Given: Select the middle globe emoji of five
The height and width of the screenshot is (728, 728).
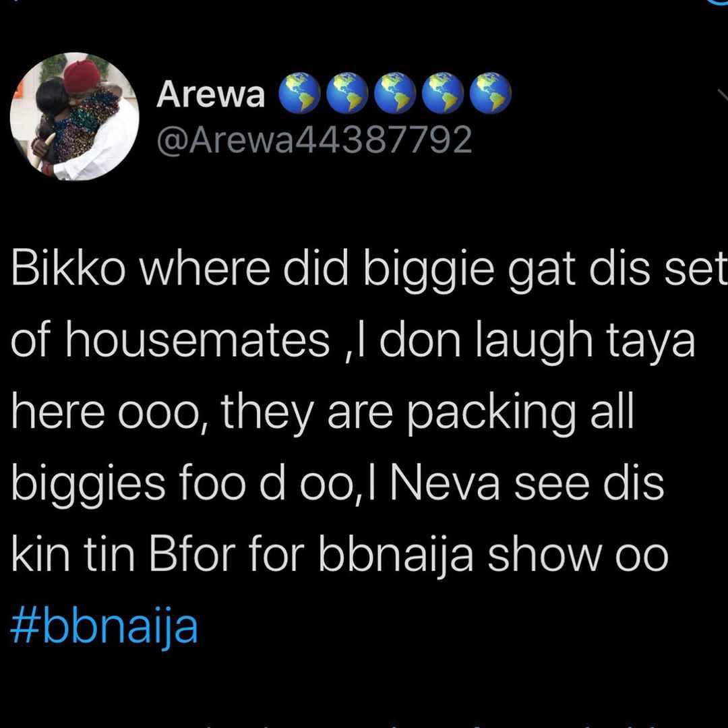Looking at the screenshot, I should point(395,93).
